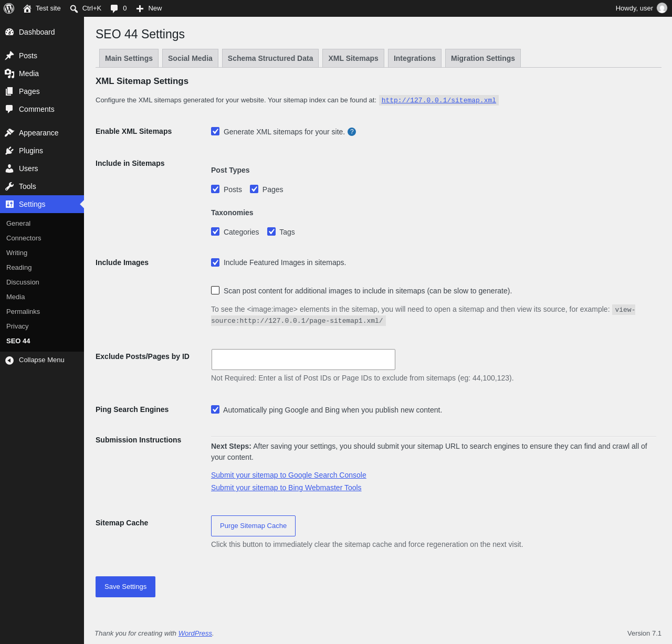Viewport: 672px width, 644px height.
Task: Toggle the Tags taxonomy checkbox
Action: click(x=271, y=231)
